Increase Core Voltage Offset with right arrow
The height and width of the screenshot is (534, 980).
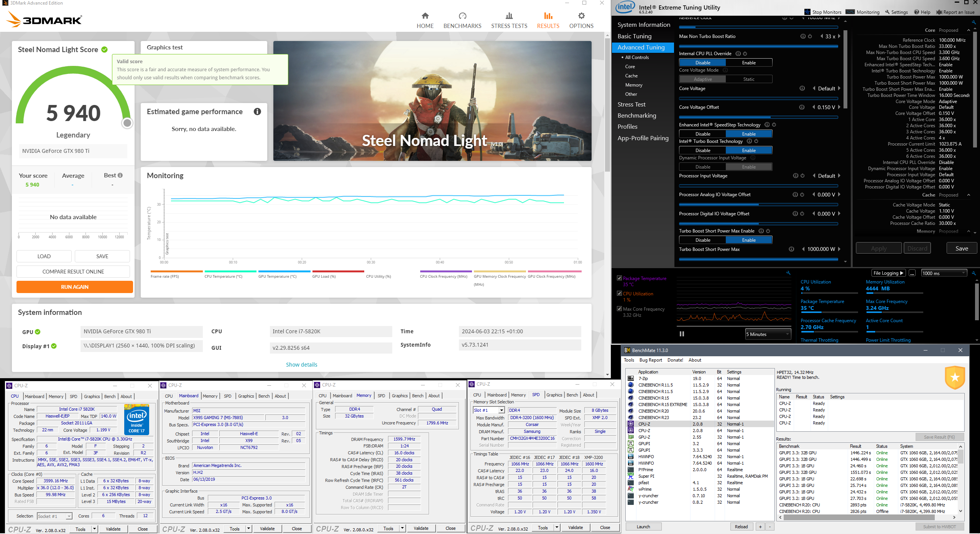pos(839,107)
